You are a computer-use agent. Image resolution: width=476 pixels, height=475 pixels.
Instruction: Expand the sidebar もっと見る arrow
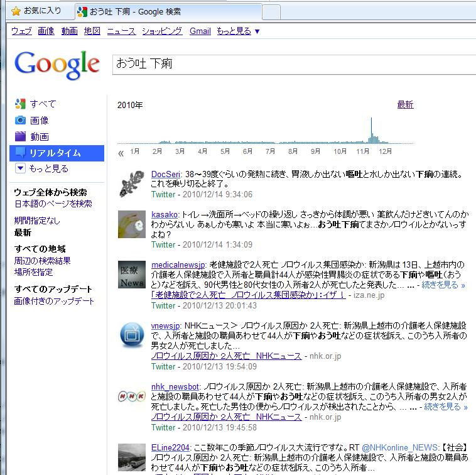[20, 168]
